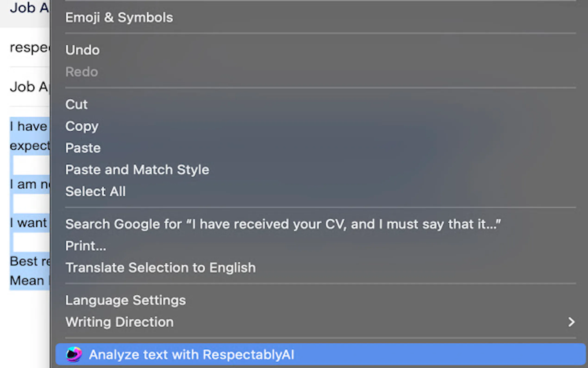
Task: Click the highlighted "I want" line
Action: coord(29,223)
